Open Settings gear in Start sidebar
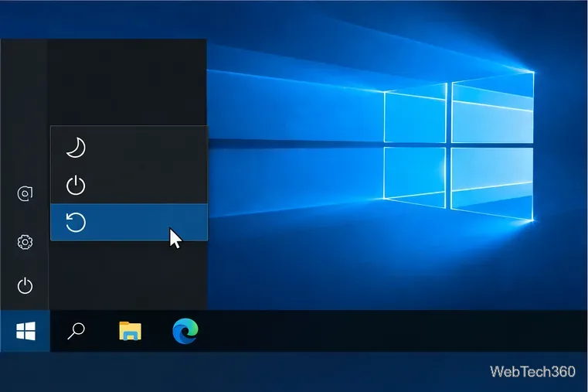 tap(25, 242)
